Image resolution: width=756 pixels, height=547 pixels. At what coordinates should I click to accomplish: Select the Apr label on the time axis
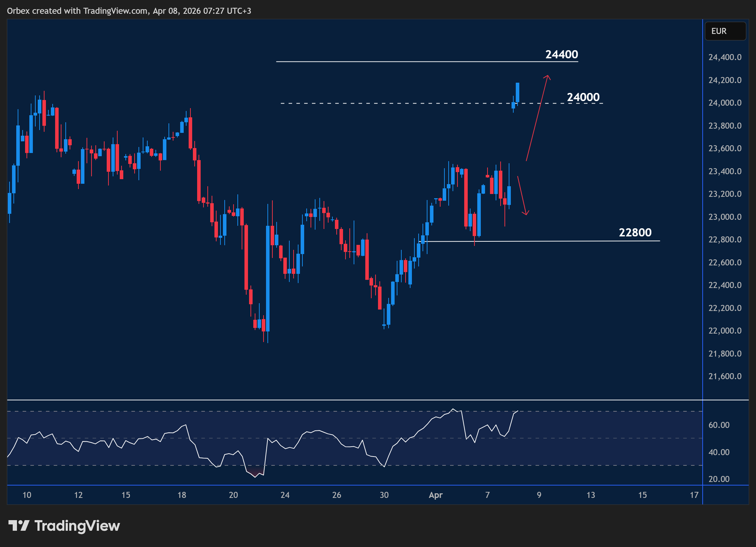(436, 495)
